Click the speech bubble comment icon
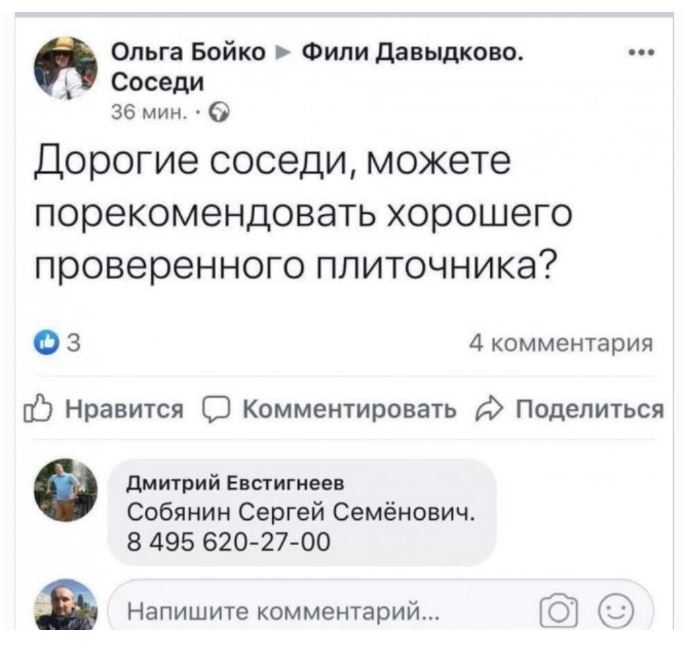The width and height of the screenshot is (686, 661). tap(216, 409)
